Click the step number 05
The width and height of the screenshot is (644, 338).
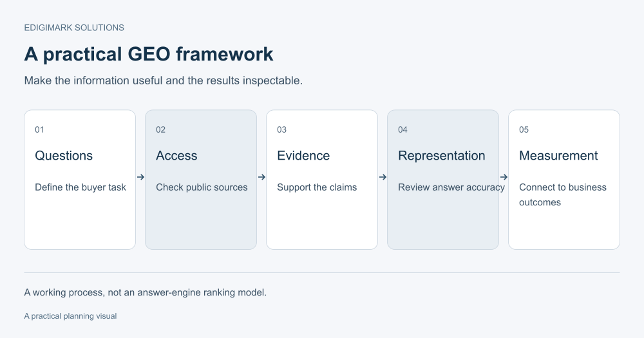point(524,130)
